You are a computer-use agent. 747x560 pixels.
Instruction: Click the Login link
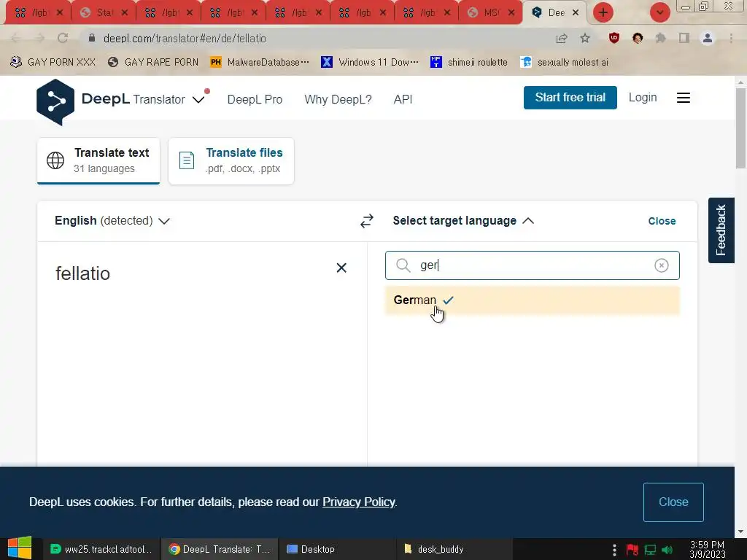coord(643,98)
